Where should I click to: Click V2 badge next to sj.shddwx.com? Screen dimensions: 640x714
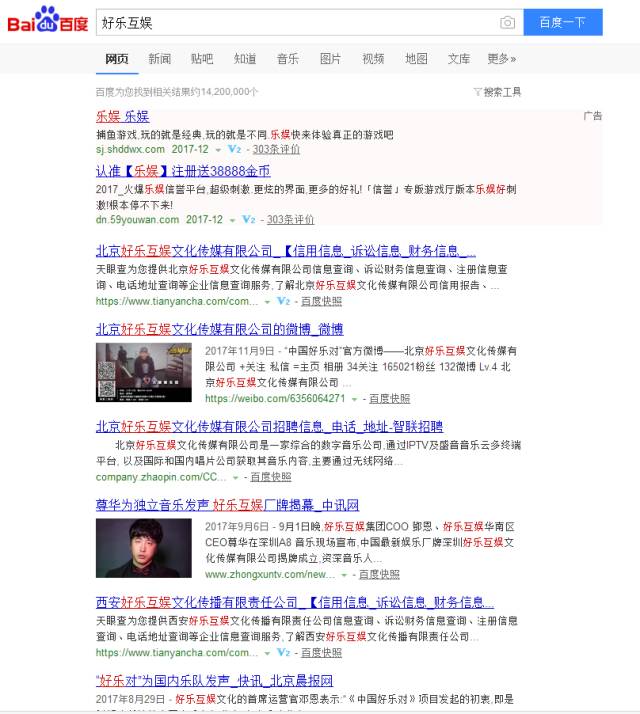click(x=235, y=149)
